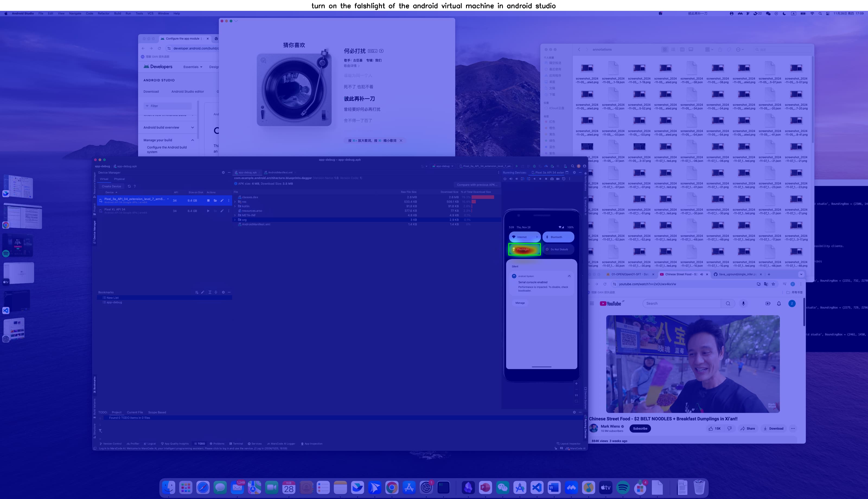Click the emulator screen record icon
Image resolution: width=868 pixels, height=499 pixels.
(x=557, y=178)
